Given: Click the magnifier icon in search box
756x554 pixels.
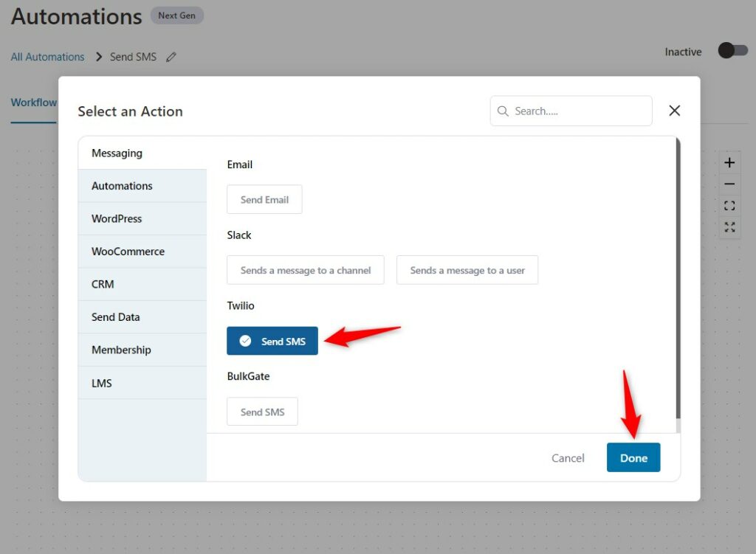Looking at the screenshot, I should pos(502,111).
